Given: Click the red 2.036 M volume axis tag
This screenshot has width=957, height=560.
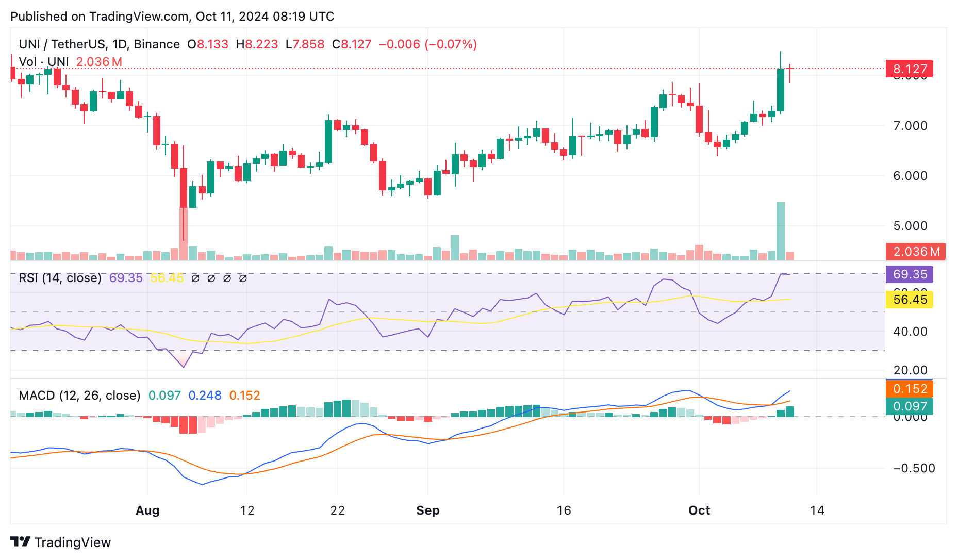Looking at the screenshot, I should [x=916, y=252].
